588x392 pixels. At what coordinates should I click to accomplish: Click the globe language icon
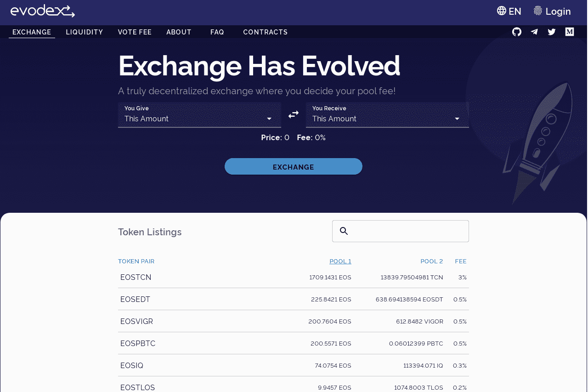502,11
